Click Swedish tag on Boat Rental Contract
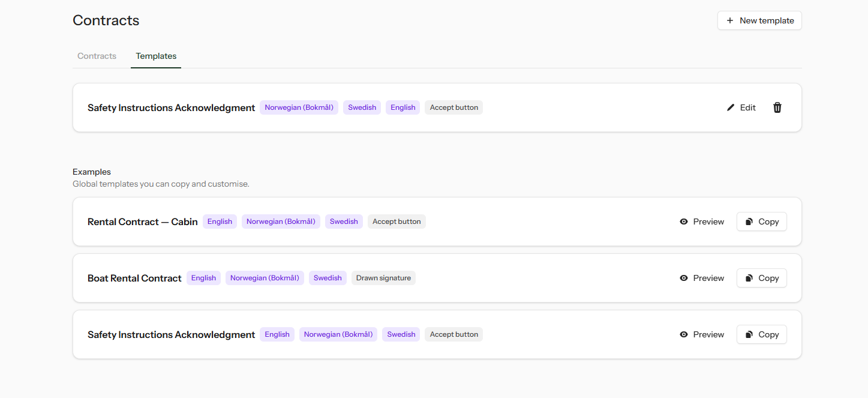The height and width of the screenshot is (398, 868). click(x=328, y=278)
